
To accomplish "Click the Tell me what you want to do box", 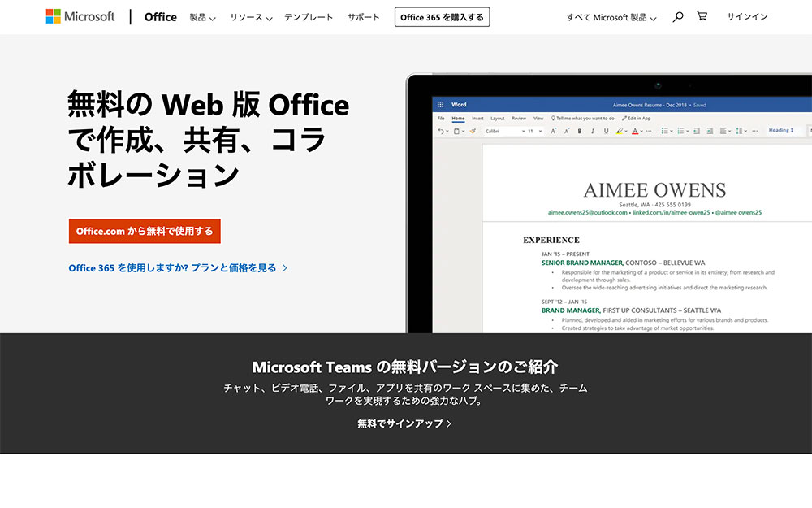I will click(582, 118).
